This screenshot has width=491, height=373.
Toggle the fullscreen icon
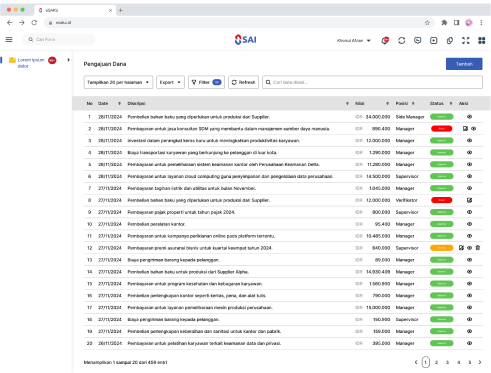tap(466, 40)
